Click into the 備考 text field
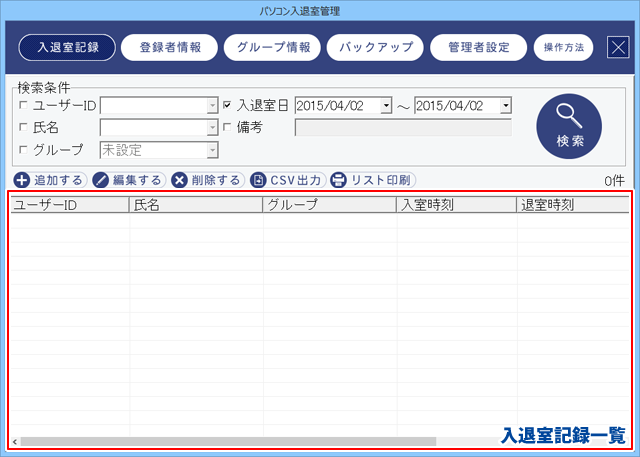 [x=403, y=128]
